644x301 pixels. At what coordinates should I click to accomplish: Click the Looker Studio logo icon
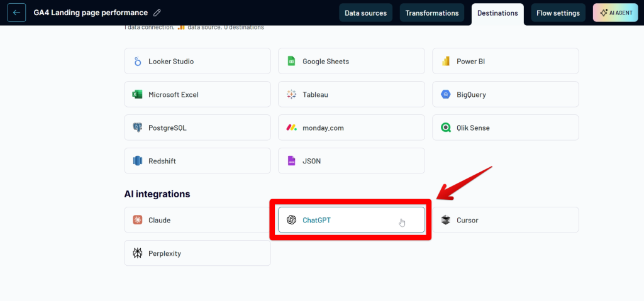pyautogui.click(x=137, y=61)
